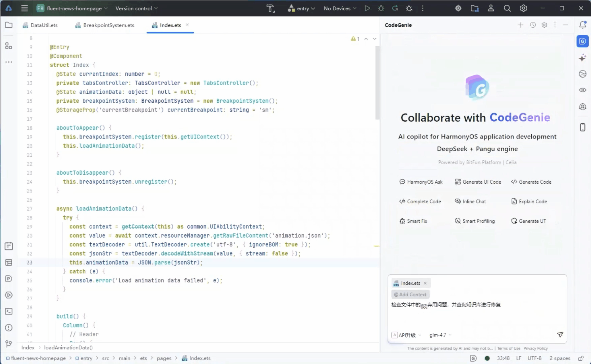The height and width of the screenshot is (364, 591).
Task: Open the Version control menu
Action: [136, 8]
